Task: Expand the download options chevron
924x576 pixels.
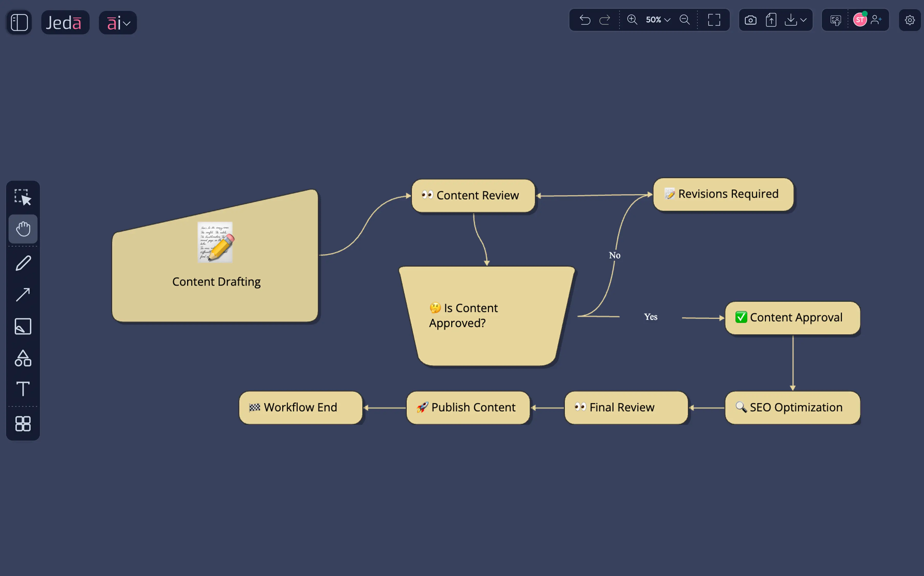Action: tap(803, 20)
